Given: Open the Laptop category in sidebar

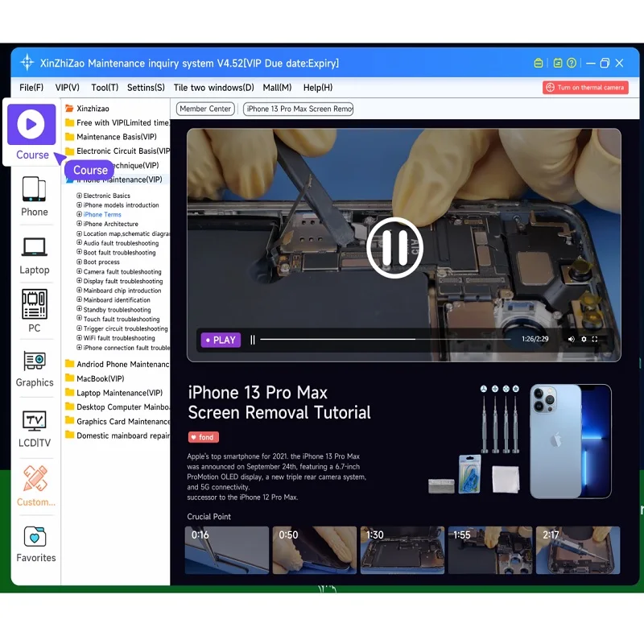Looking at the screenshot, I should (34, 247).
